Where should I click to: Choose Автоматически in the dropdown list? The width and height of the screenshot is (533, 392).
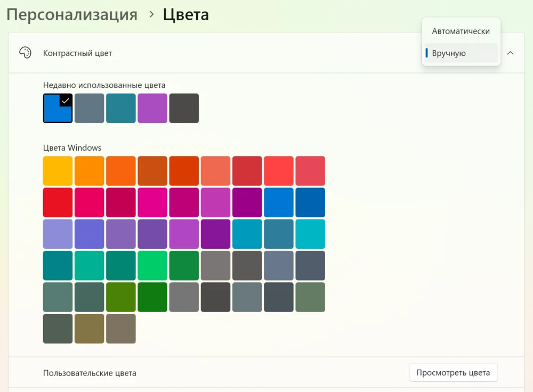pos(461,31)
